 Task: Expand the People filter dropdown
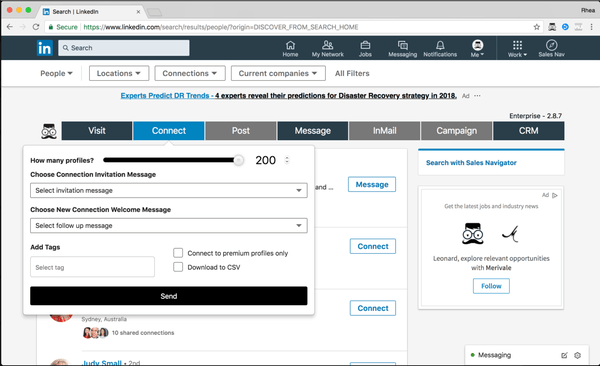click(x=56, y=73)
